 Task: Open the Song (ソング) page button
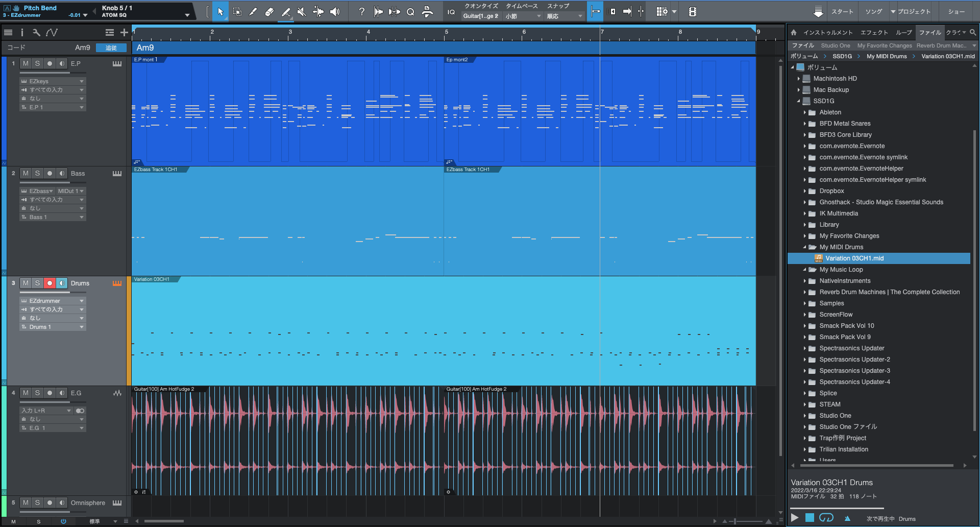click(x=873, y=12)
